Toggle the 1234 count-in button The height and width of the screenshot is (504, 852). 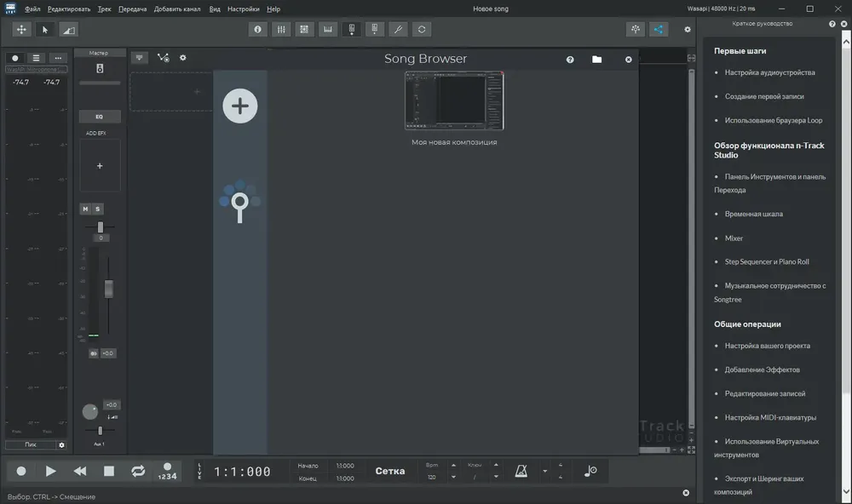pyautogui.click(x=167, y=471)
